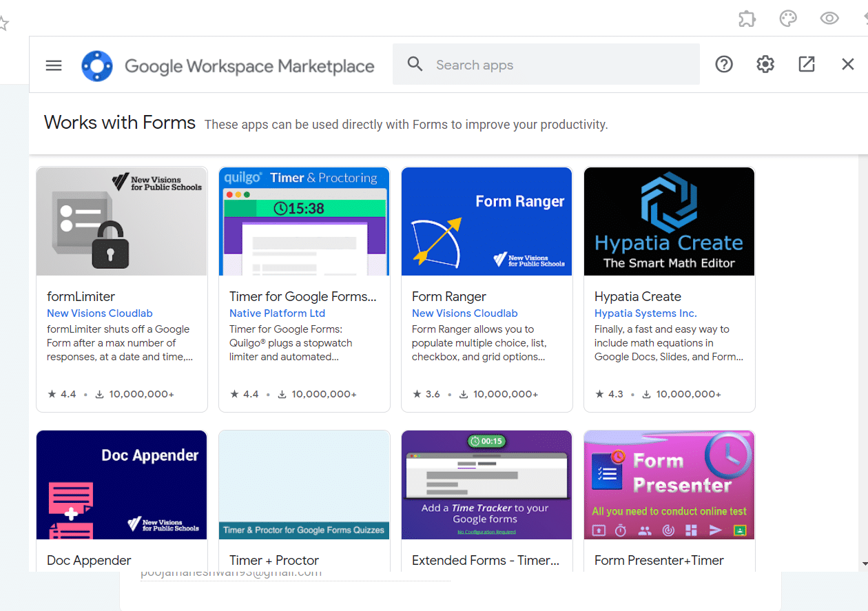Image resolution: width=868 pixels, height=611 pixels.
Task: Open Timer + Proctor banner image
Action: click(x=304, y=485)
